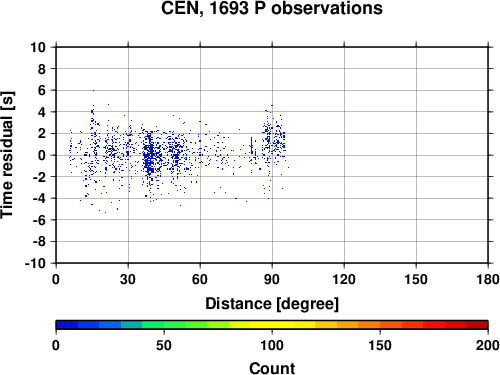Click the y-axis tick label "-6"
Viewport: 500px width, 375px height.
39,220
